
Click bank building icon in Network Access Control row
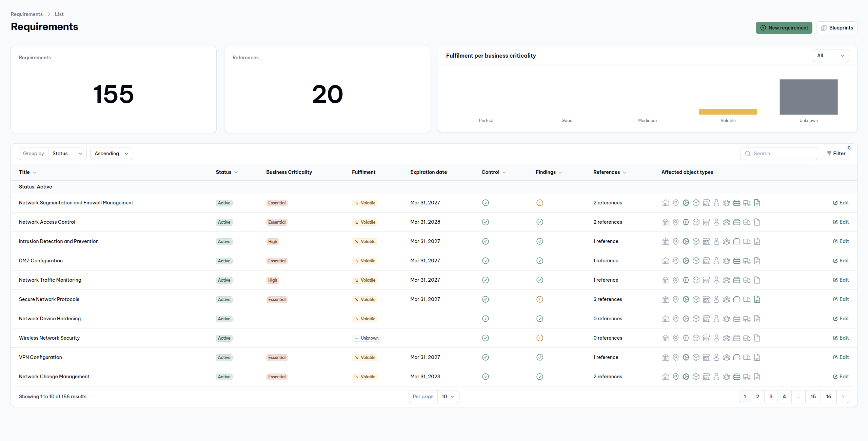coord(666,222)
